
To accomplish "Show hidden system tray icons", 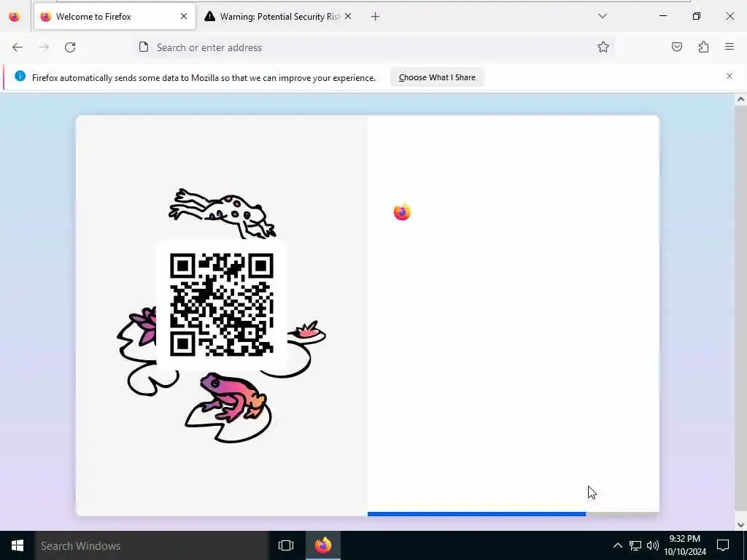I will coord(617,545).
